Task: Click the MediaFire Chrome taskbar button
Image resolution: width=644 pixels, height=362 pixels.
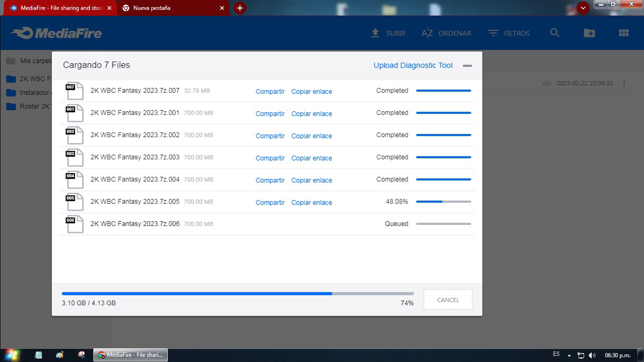Action: (x=131, y=355)
